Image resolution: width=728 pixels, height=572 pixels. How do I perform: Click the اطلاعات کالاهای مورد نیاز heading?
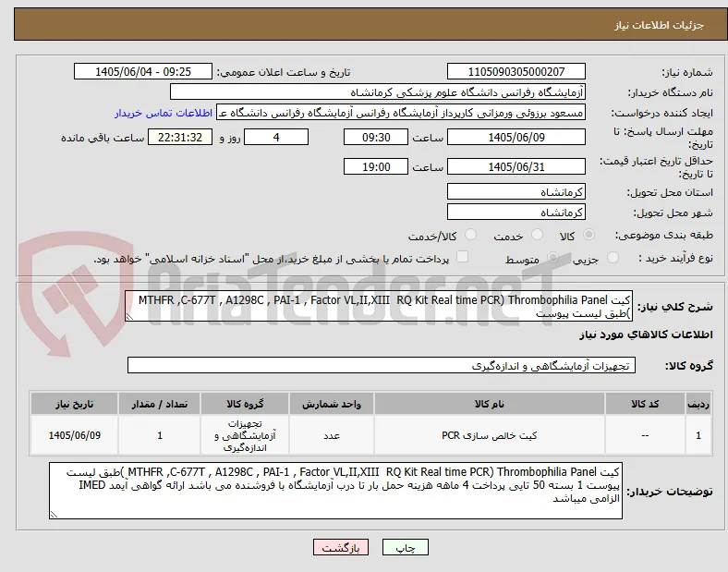pos(646,335)
